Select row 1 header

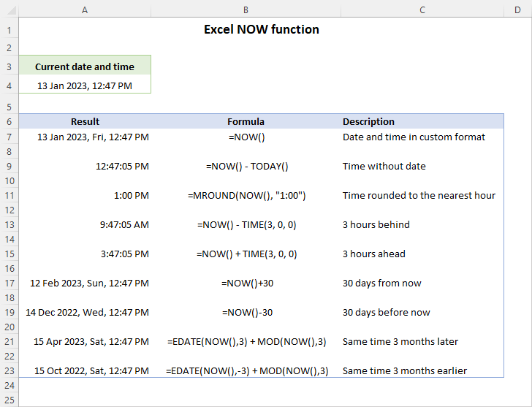[9, 31]
